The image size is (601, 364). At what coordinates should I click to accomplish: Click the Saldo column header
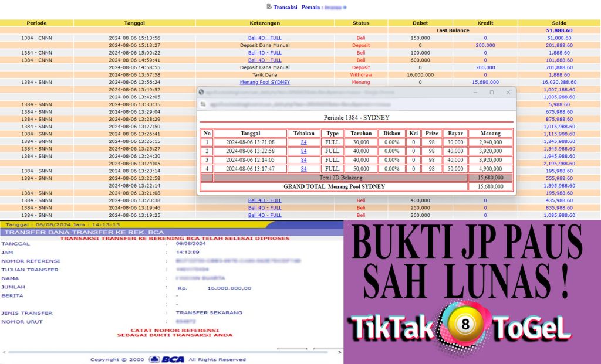pos(559,23)
